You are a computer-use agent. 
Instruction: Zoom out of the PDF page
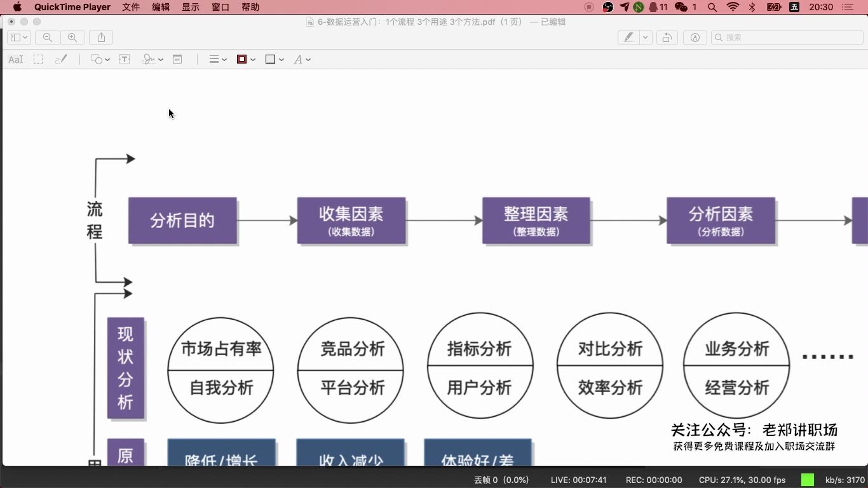pos(48,37)
